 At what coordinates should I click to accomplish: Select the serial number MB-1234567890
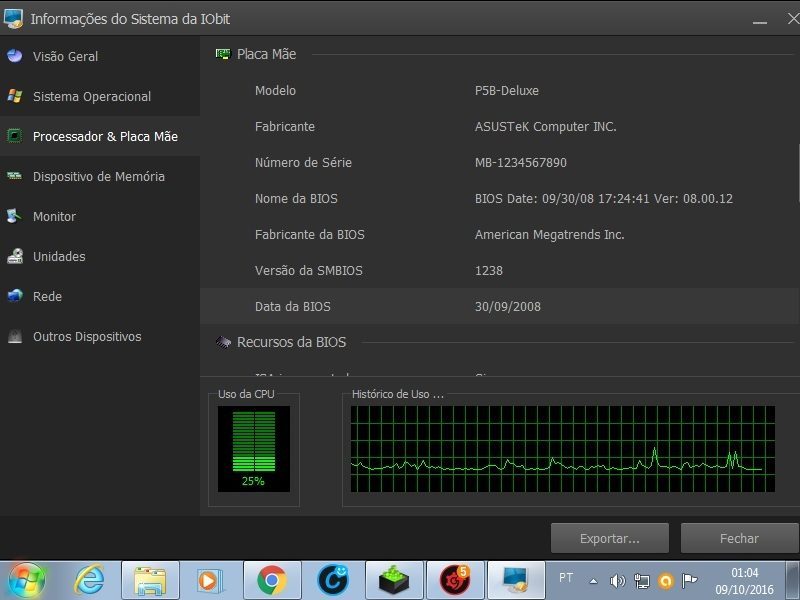[x=520, y=163]
